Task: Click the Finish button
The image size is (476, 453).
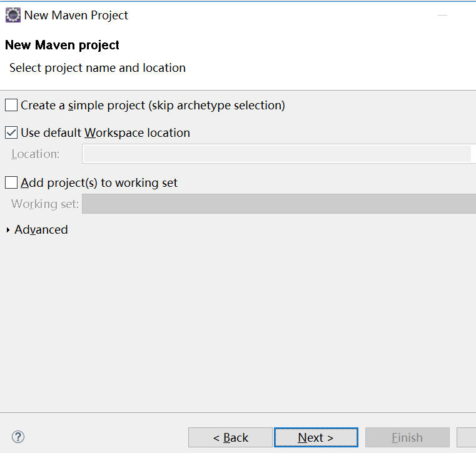Action: tap(407, 437)
